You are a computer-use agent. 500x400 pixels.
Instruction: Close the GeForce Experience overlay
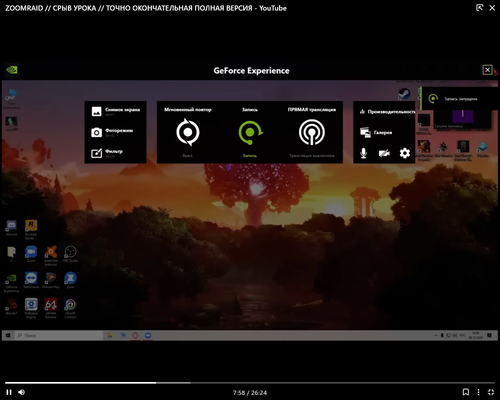(x=487, y=70)
